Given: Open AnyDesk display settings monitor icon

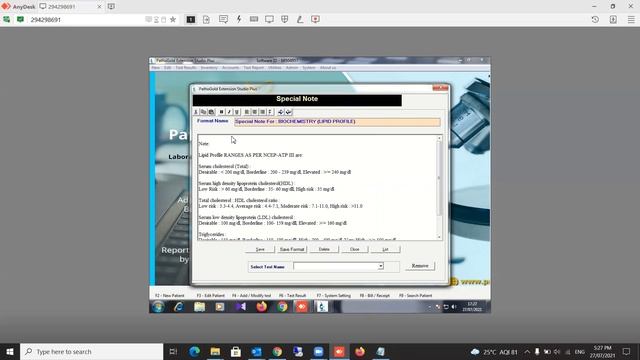Looking at the screenshot, I should tap(269, 19).
